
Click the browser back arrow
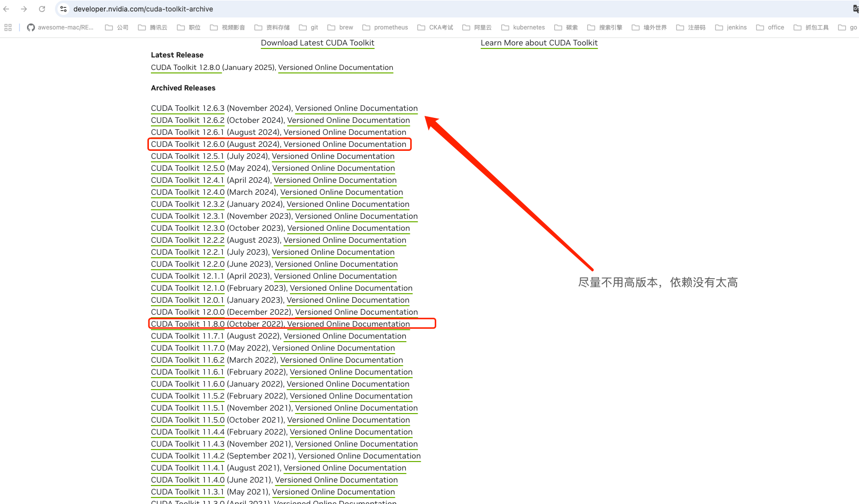pyautogui.click(x=6, y=9)
